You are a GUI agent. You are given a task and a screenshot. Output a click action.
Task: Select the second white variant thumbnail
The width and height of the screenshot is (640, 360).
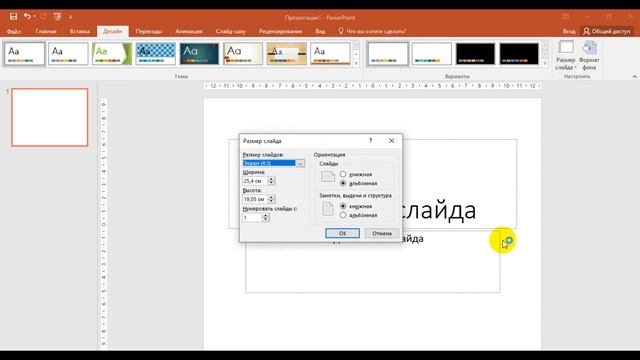coord(431,53)
